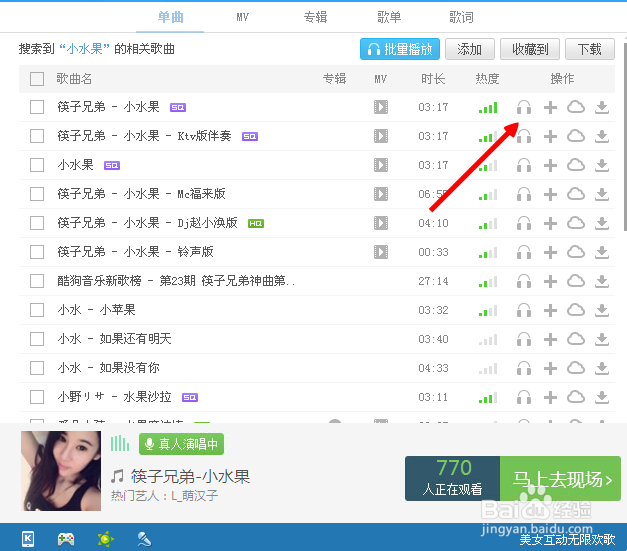Open the game controller icon in bottom bar
The image size is (627, 551).
click(x=66, y=539)
